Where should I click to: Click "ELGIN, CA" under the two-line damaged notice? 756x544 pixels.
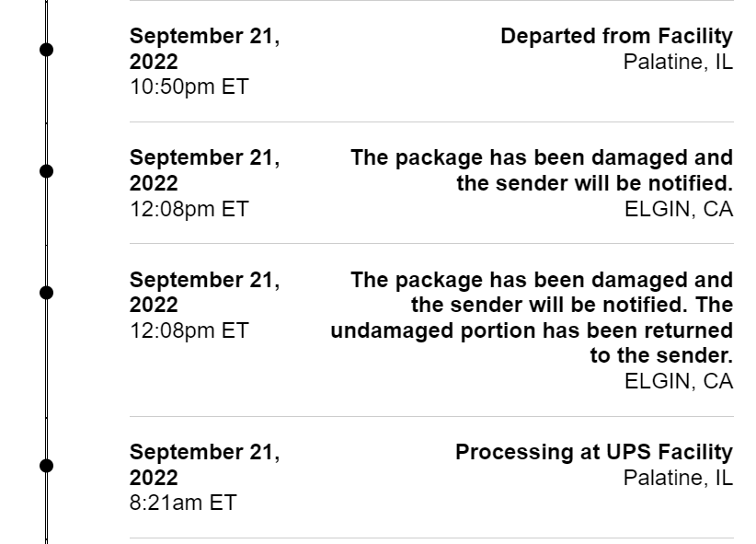[679, 210]
